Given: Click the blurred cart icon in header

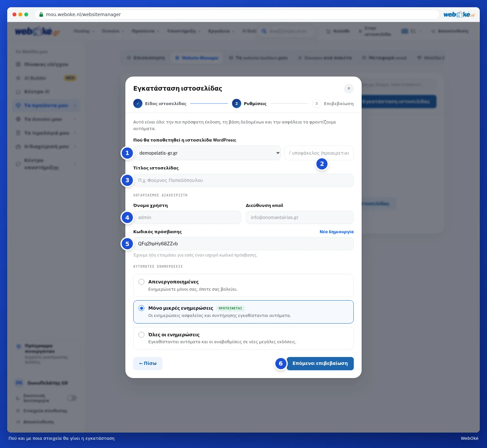Looking at the screenshot, I should pos(328,31).
